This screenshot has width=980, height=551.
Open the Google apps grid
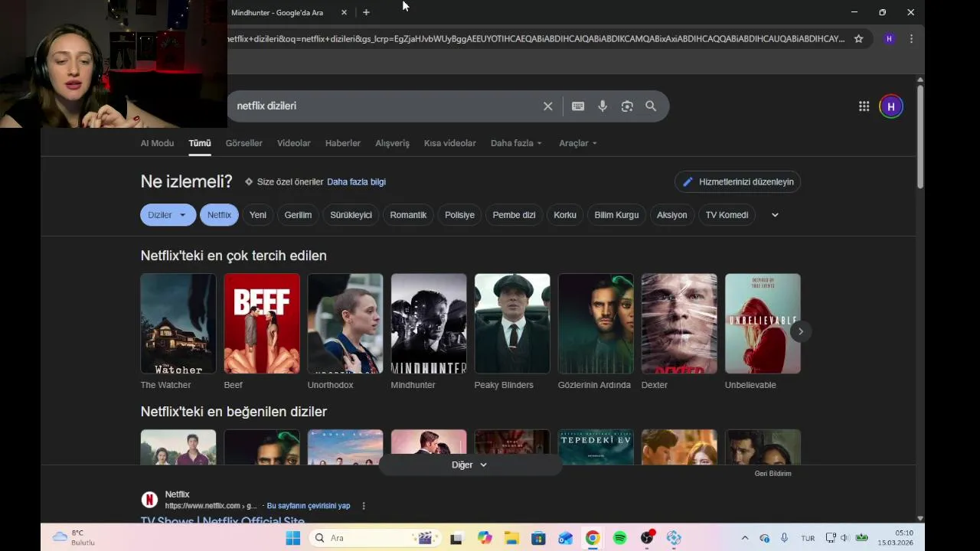click(864, 106)
